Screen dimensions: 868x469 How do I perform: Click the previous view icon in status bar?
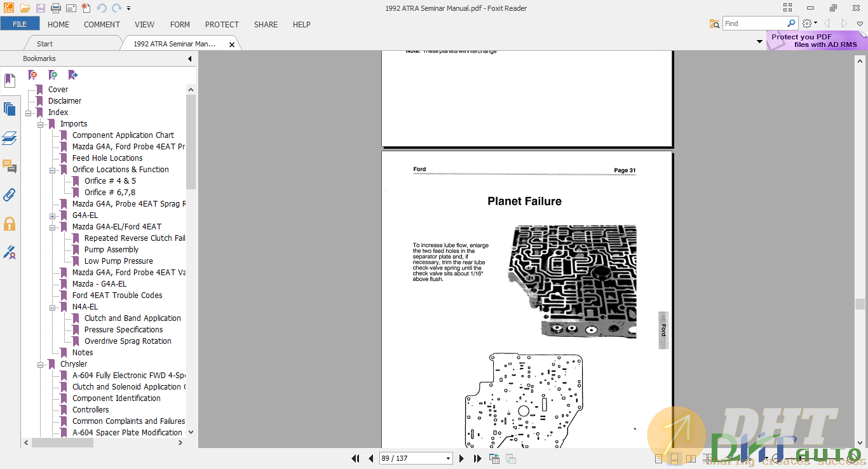click(494, 458)
